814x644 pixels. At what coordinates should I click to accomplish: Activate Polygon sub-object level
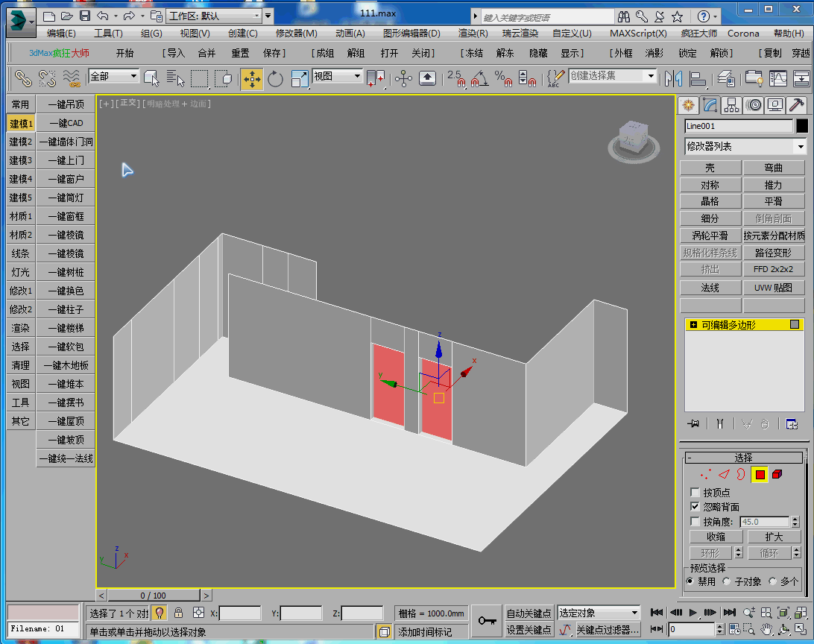pos(760,474)
